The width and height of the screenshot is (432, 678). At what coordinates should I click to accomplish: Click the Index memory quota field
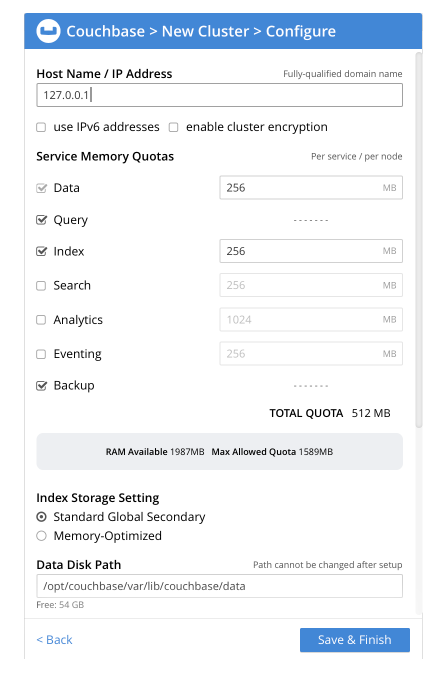(311, 251)
